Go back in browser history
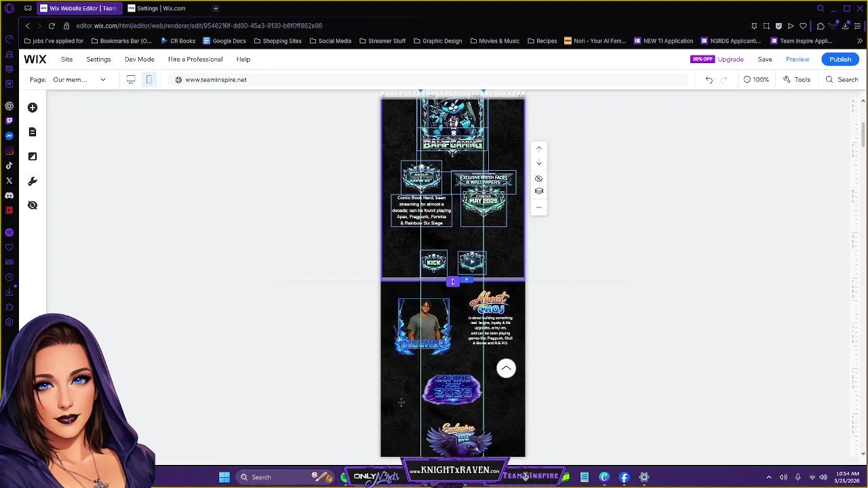868x488 pixels. click(x=27, y=26)
